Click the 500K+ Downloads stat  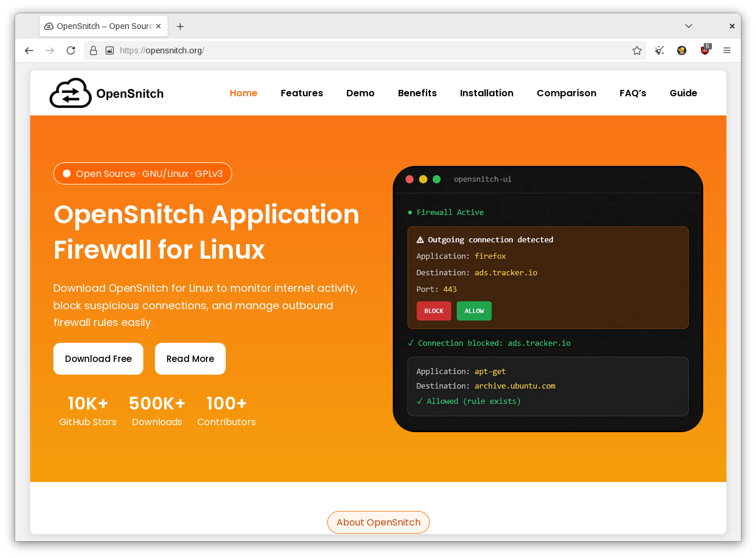pos(157,411)
